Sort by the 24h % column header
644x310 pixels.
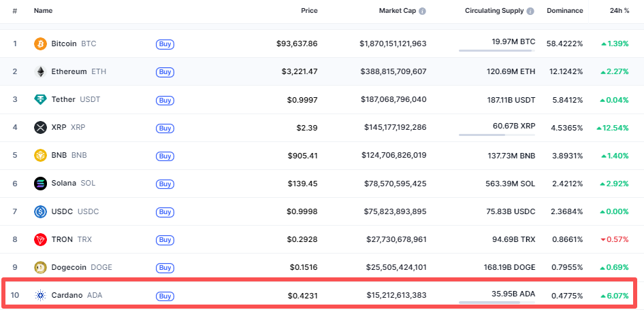(x=619, y=11)
